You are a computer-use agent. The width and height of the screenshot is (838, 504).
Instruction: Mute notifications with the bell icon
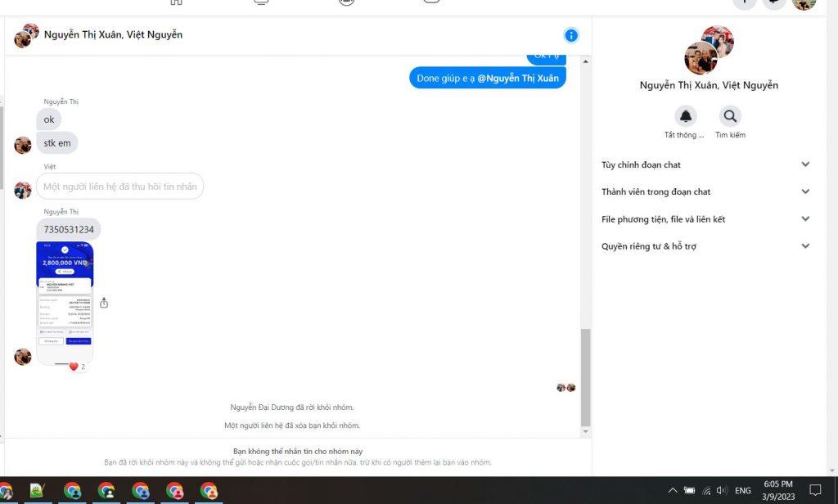pyautogui.click(x=686, y=116)
